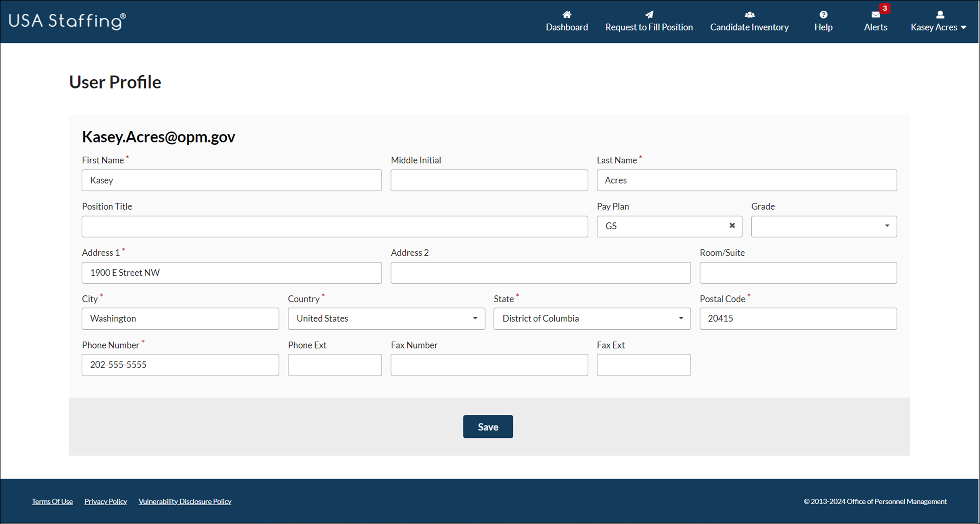Open the Terms Of Use link
The width and height of the screenshot is (980, 524).
point(52,501)
